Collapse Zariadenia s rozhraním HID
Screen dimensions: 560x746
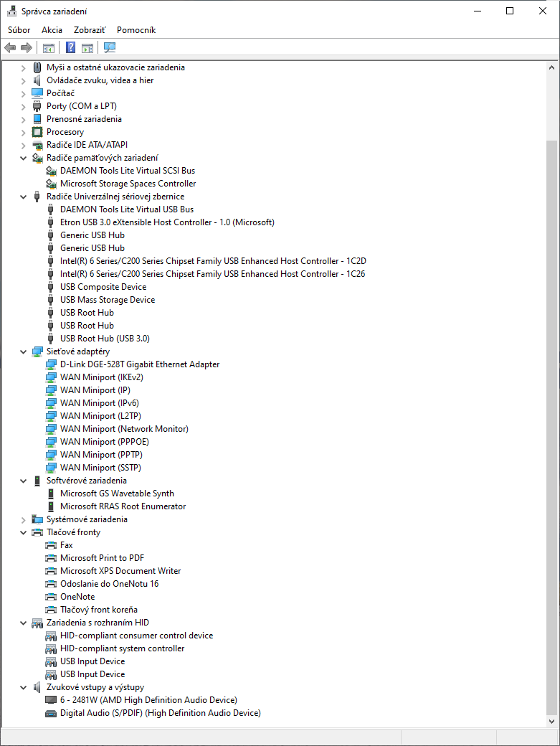(23, 623)
